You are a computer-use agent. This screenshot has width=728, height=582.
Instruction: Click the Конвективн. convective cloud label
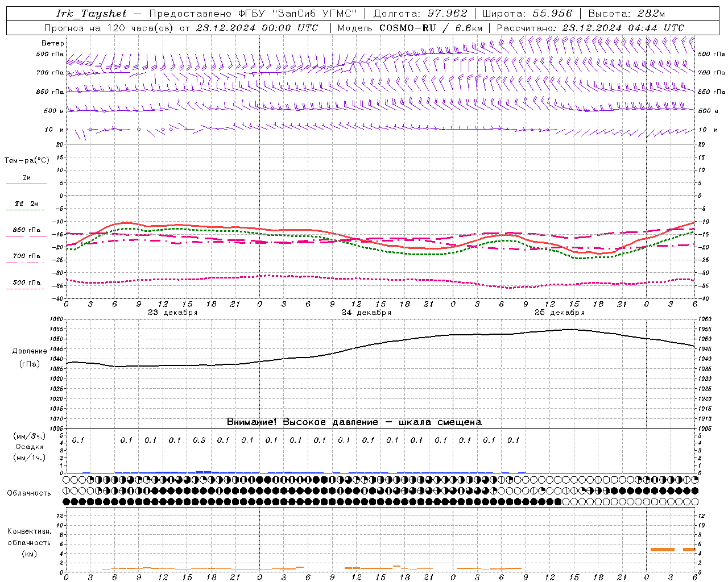coord(30,531)
